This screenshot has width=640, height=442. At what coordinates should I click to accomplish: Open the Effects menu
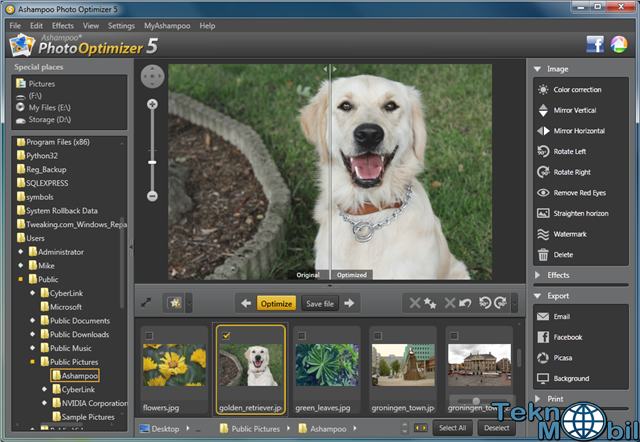[62, 26]
